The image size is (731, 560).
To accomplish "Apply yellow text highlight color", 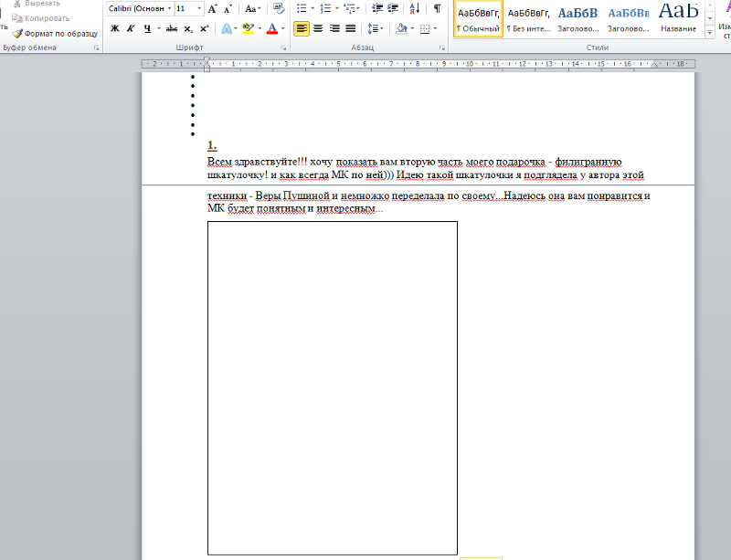I will [x=248, y=28].
